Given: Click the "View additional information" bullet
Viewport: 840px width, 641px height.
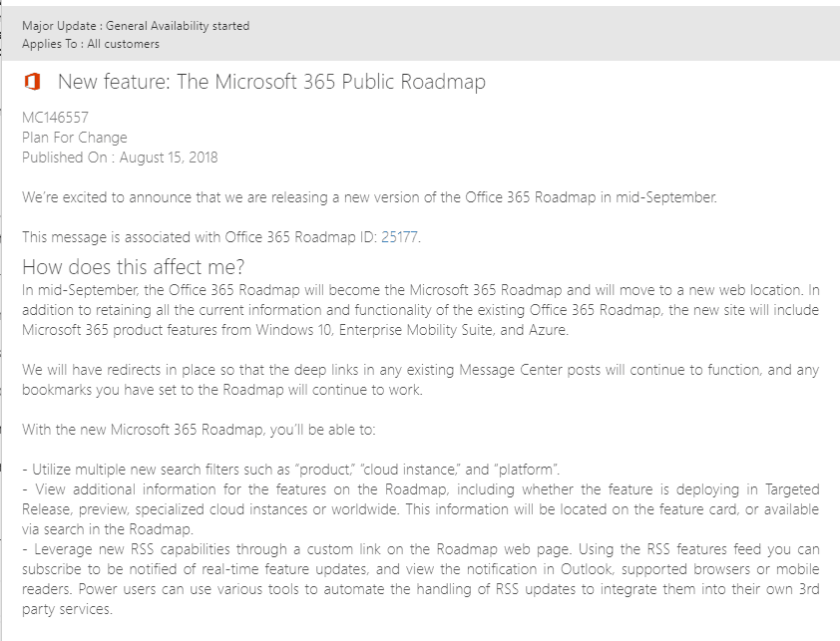Looking at the screenshot, I should click(420, 508).
